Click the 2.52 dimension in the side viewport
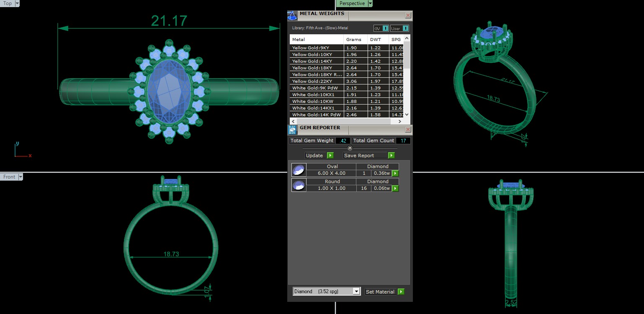Screen dimensions: 644x314 511,303
